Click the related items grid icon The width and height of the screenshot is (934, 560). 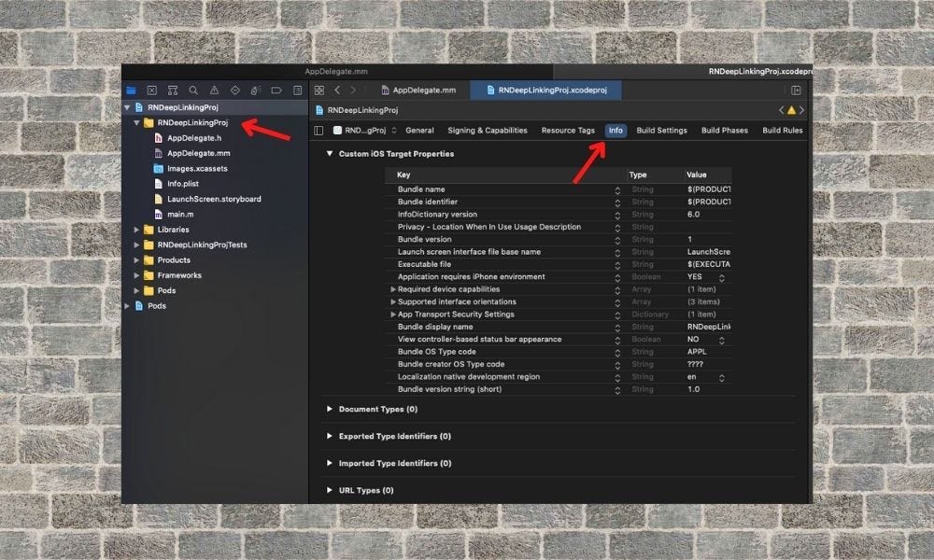tap(319, 91)
